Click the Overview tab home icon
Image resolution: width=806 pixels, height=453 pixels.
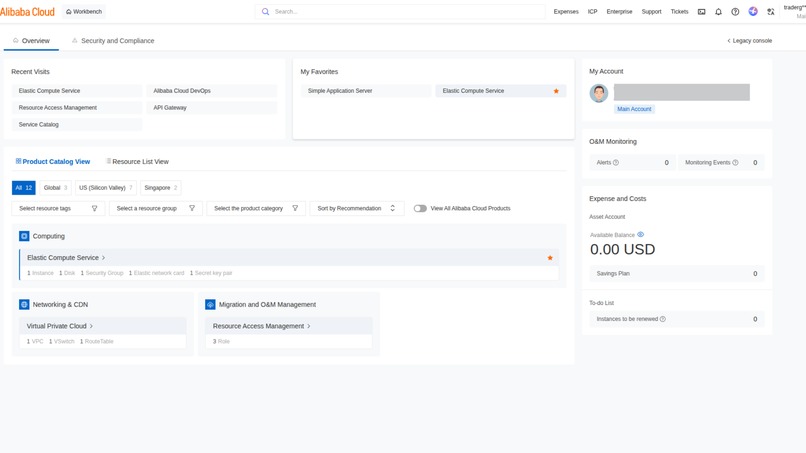pos(15,40)
